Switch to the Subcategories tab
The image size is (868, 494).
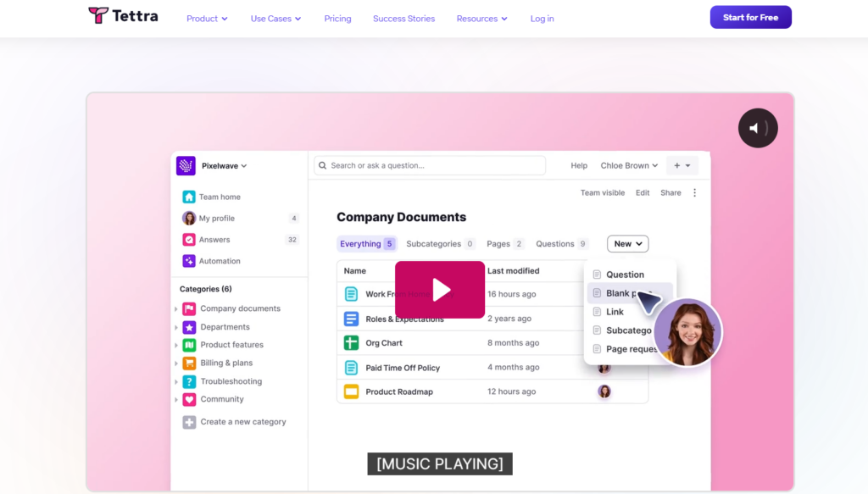tap(440, 244)
